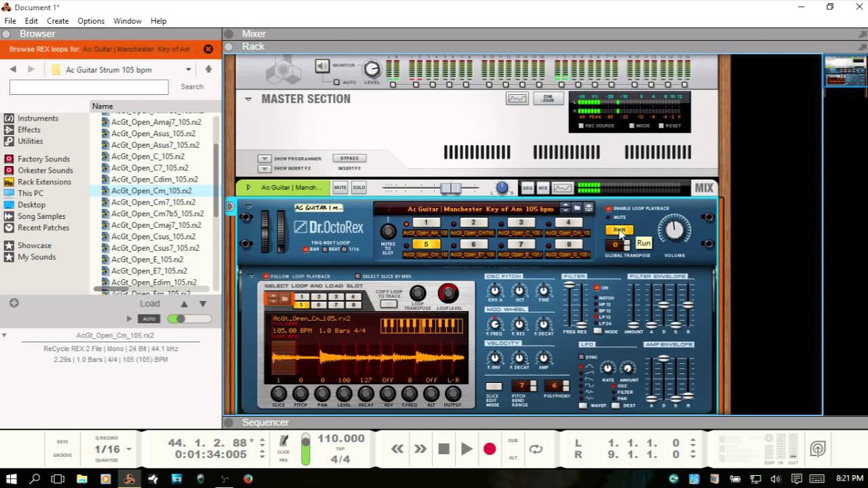
Task: Go back in the browser history
Action: pos(13,69)
